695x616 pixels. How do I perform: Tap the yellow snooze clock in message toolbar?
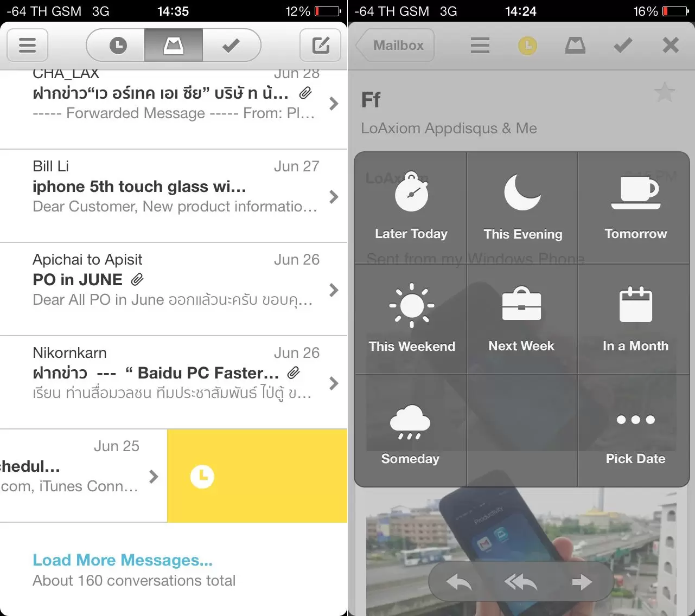[527, 46]
